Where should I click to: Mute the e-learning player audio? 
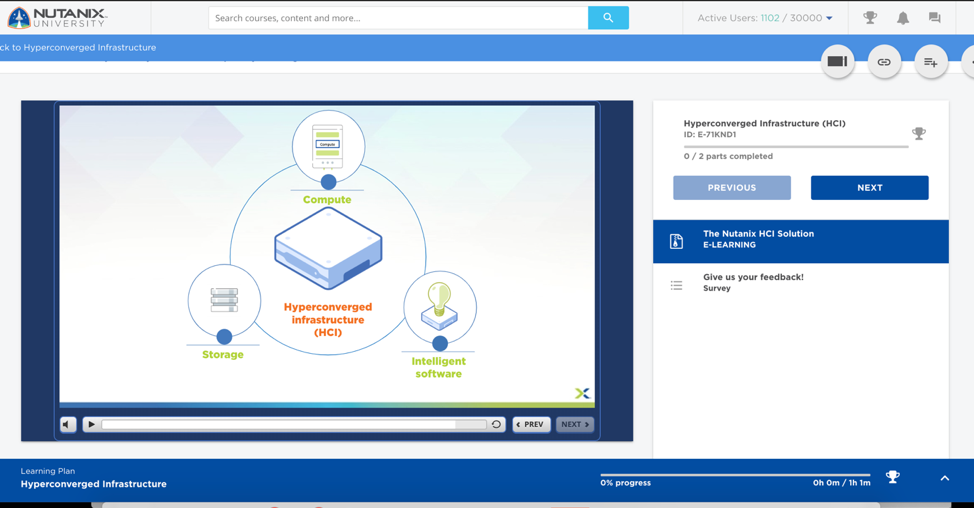tap(68, 424)
